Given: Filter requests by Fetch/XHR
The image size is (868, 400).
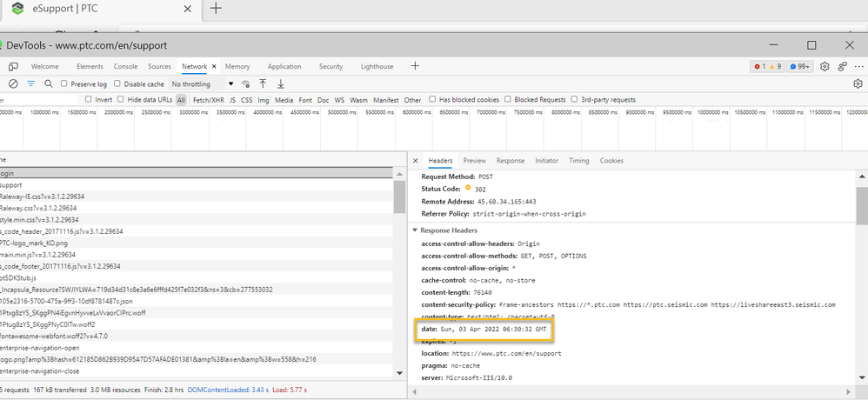Looking at the screenshot, I should click(208, 100).
